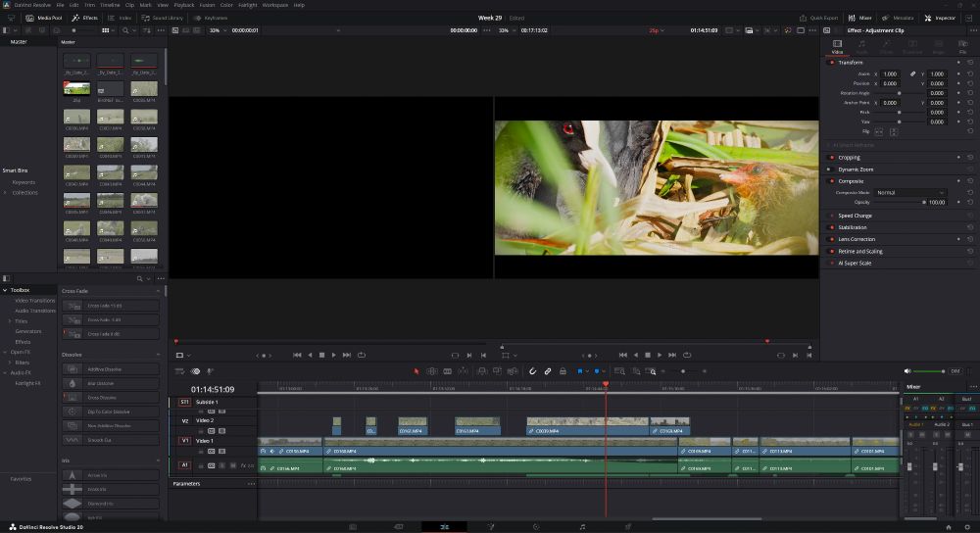Click the Quick Export button
The width and height of the screenshot is (980, 533).
[818, 18]
